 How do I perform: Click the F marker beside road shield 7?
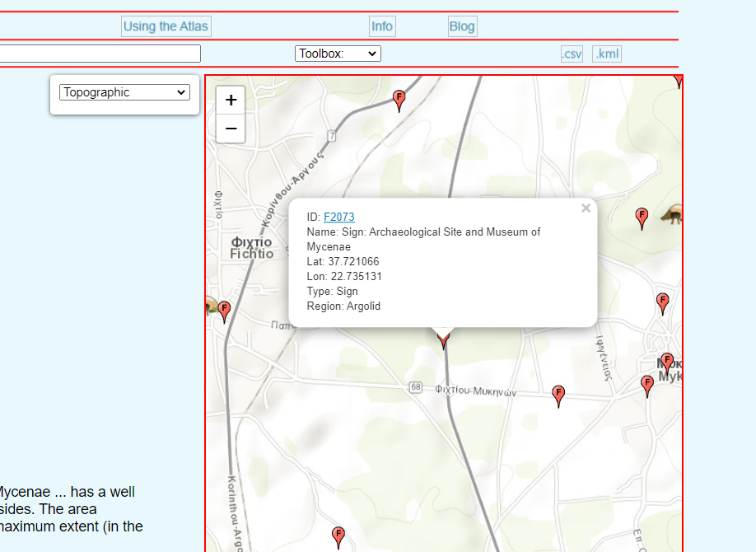(399, 100)
